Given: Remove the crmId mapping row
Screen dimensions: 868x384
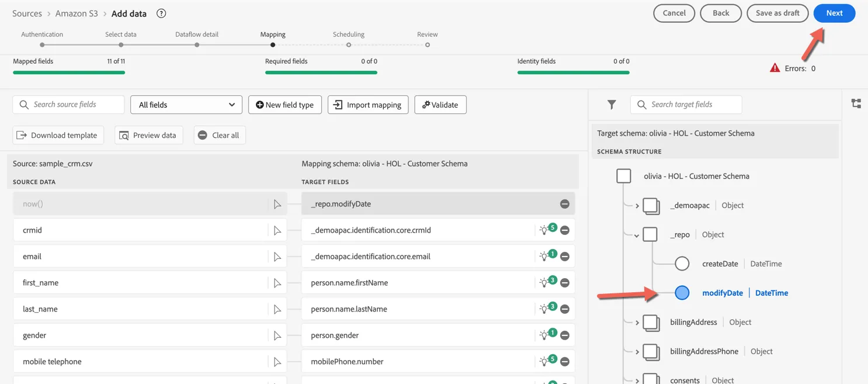Looking at the screenshot, I should (565, 230).
